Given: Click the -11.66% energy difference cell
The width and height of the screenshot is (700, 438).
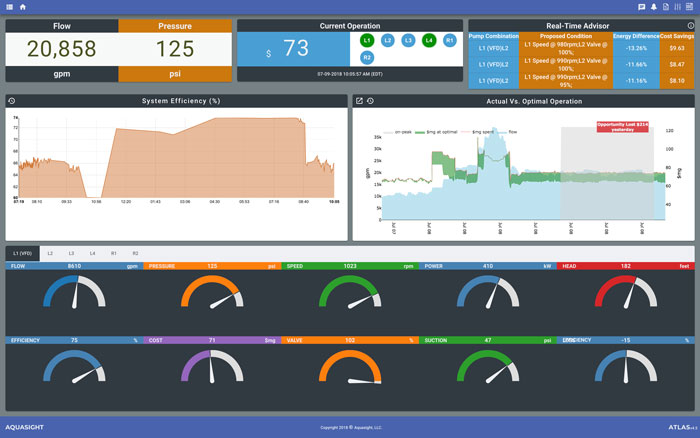Looking at the screenshot, I should tap(636, 64).
